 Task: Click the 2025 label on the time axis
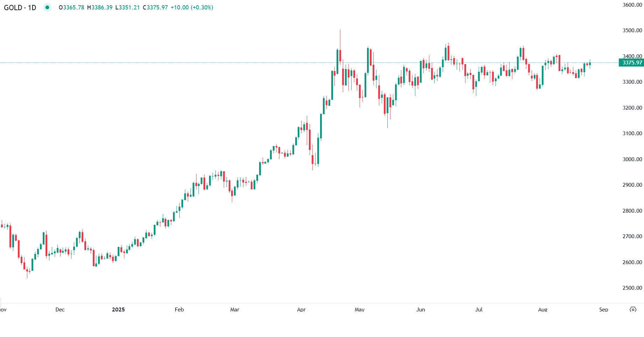pos(118,310)
